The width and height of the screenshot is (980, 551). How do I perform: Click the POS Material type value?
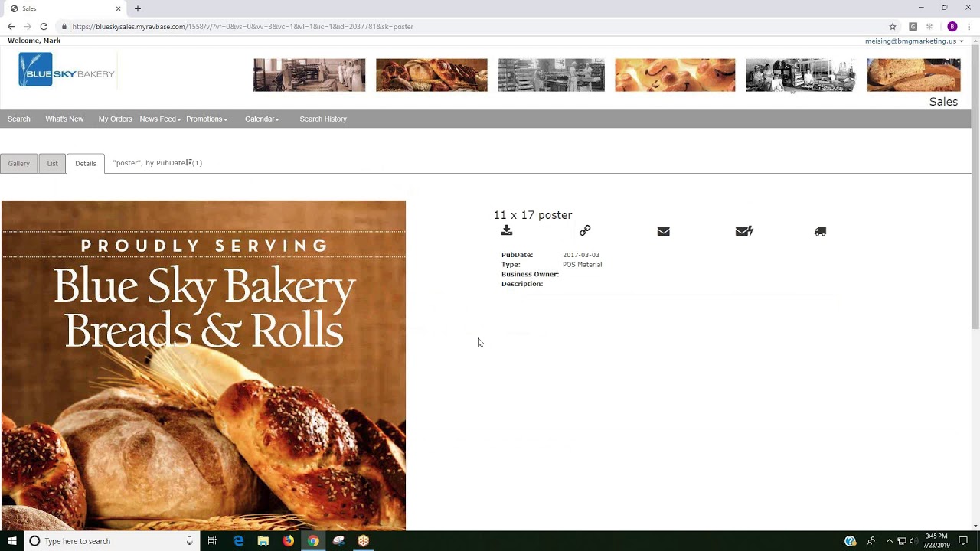(582, 265)
